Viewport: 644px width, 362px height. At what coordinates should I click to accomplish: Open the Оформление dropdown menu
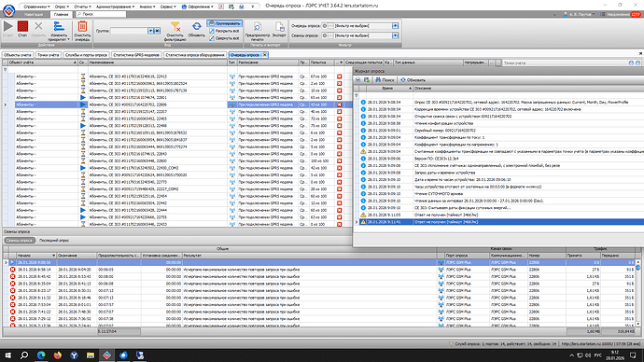click(198, 7)
